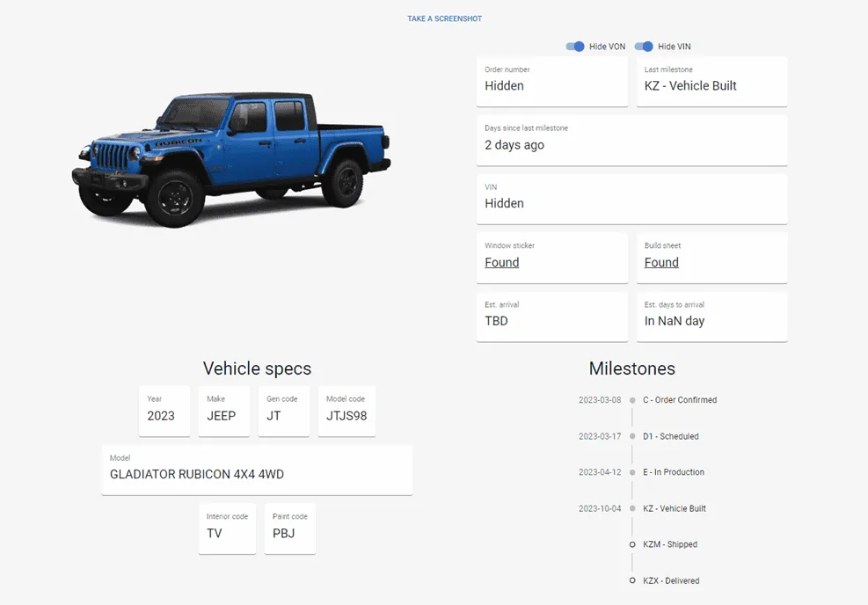The height and width of the screenshot is (605, 868).
Task: Click the Est. arrival TBD value
Action: [496, 321]
